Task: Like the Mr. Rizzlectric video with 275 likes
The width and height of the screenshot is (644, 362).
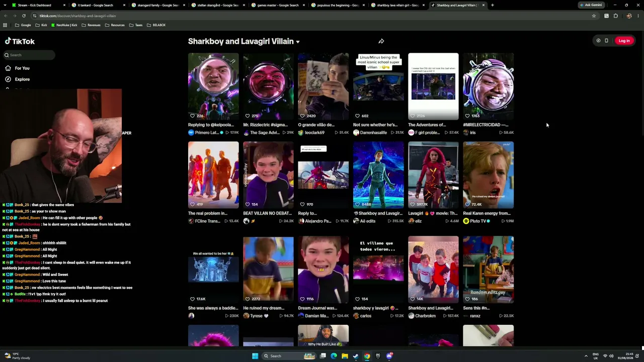Action: pos(247,116)
